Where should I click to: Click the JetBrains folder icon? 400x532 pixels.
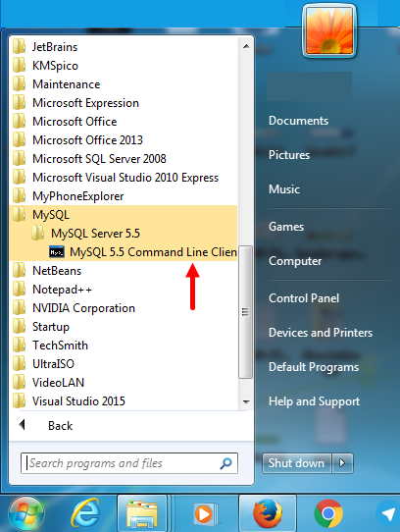(x=19, y=46)
